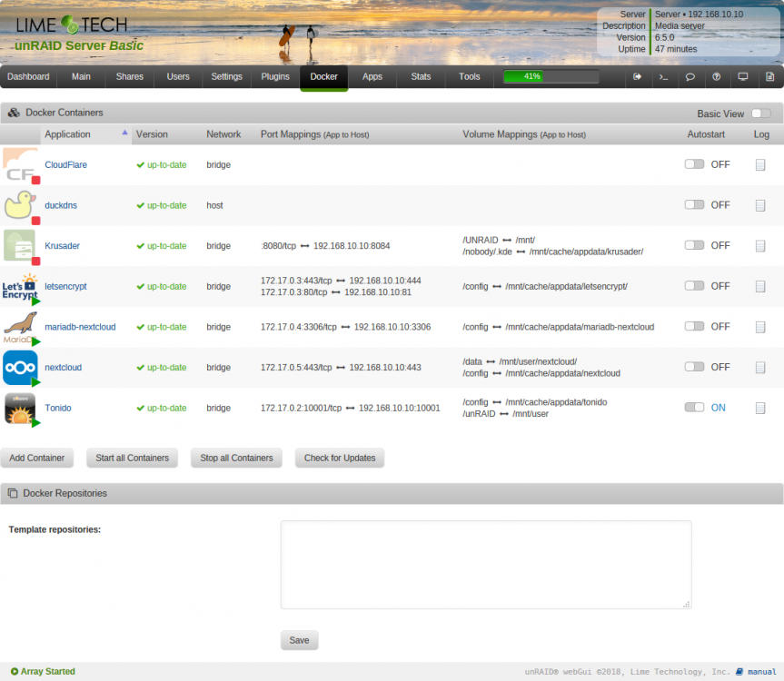View the mariadb-nextcloud log icon
The width and height of the screenshot is (784, 681).
point(760,327)
